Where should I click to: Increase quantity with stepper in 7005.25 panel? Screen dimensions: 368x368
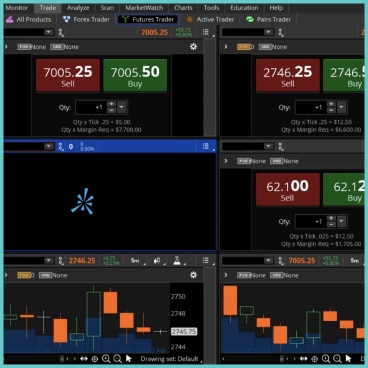click(111, 104)
